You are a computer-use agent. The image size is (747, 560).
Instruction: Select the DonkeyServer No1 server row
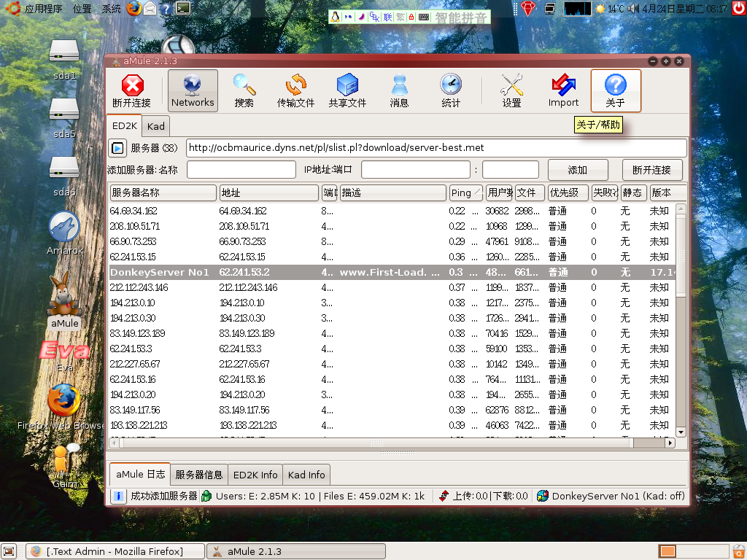coord(392,273)
